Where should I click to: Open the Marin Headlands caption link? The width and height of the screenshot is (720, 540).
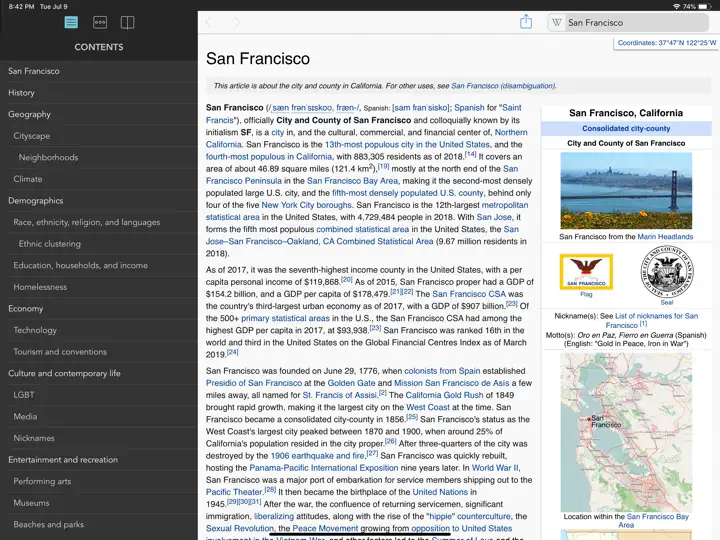pyautogui.click(x=665, y=237)
